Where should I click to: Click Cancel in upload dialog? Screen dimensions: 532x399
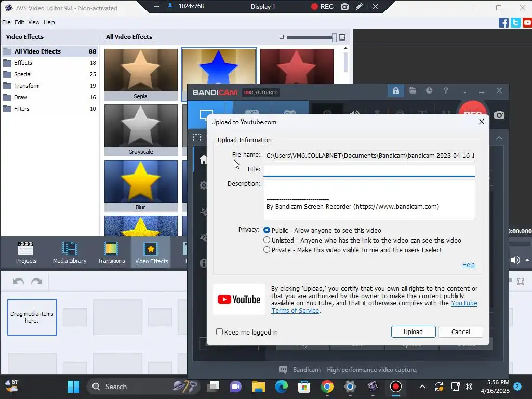pos(460,332)
